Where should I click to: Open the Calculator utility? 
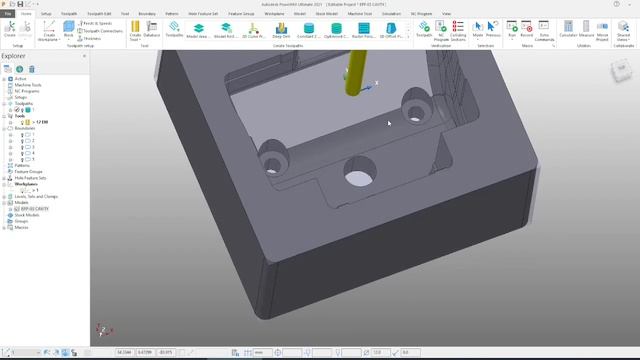pos(568,29)
